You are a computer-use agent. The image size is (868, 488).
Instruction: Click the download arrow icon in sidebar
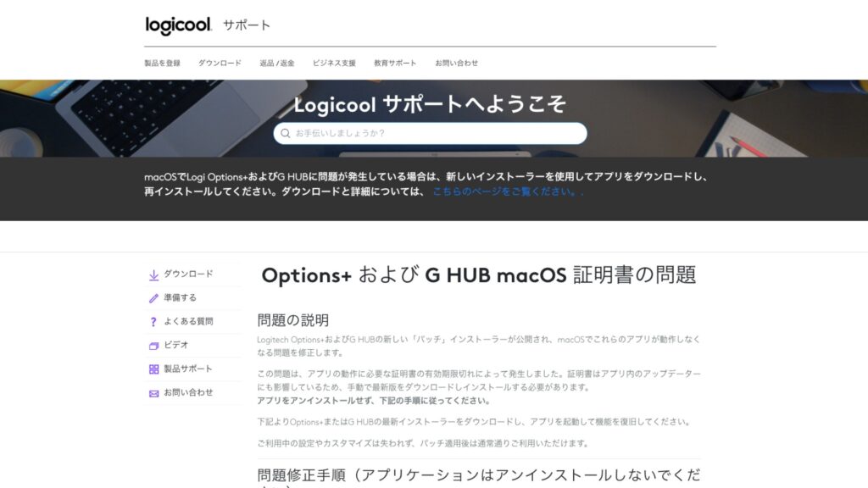153,274
